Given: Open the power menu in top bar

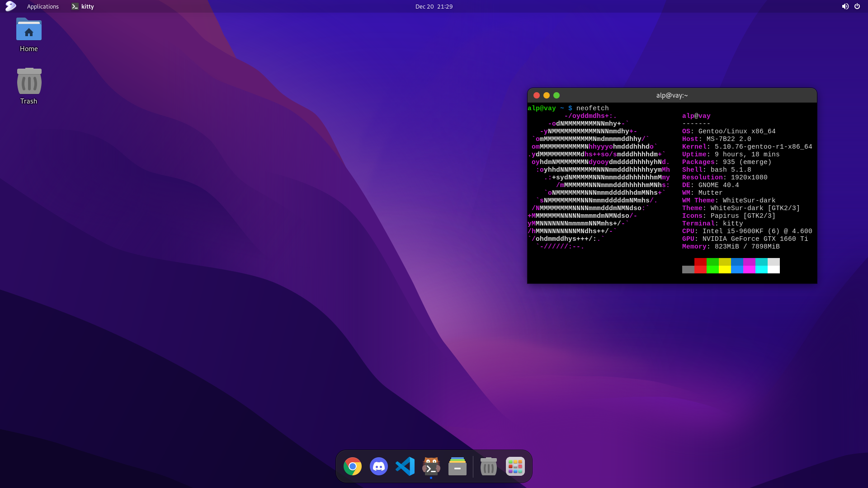Looking at the screenshot, I should [857, 6].
